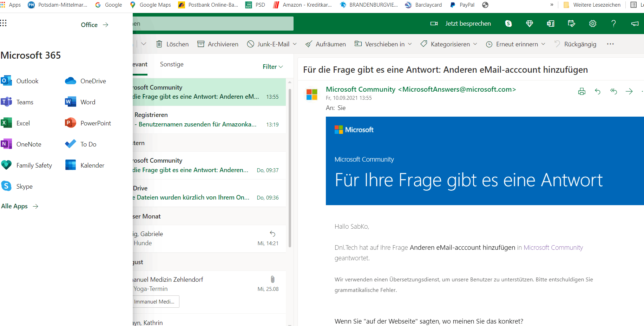The image size is (644, 326).
Task: Expand the dropdown arrow left of Löschen
Action: 144,44
